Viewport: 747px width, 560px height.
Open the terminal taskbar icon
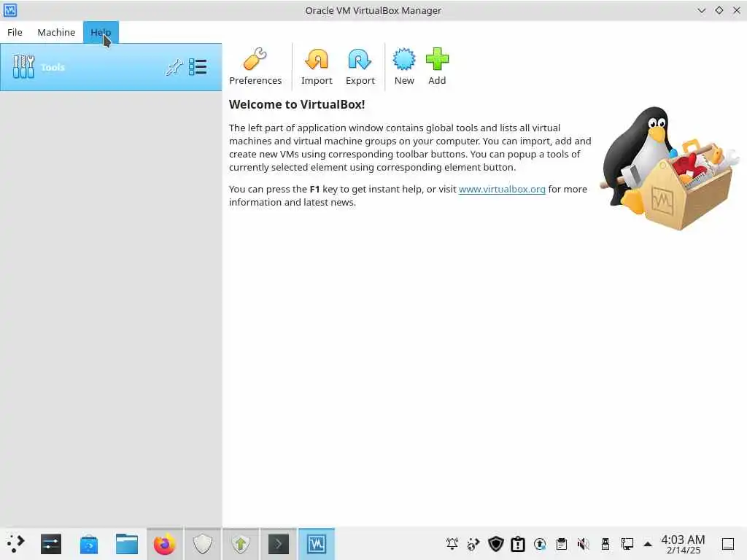point(279,544)
